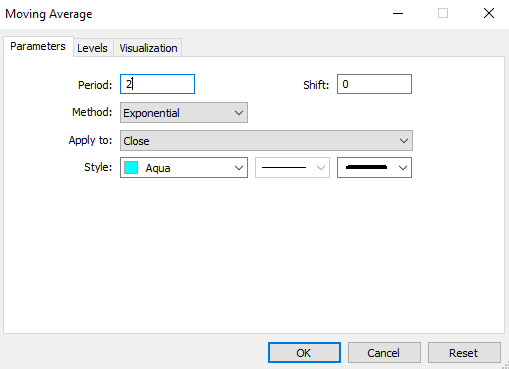Close the Moving Average dialog window

pyautogui.click(x=489, y=13)
